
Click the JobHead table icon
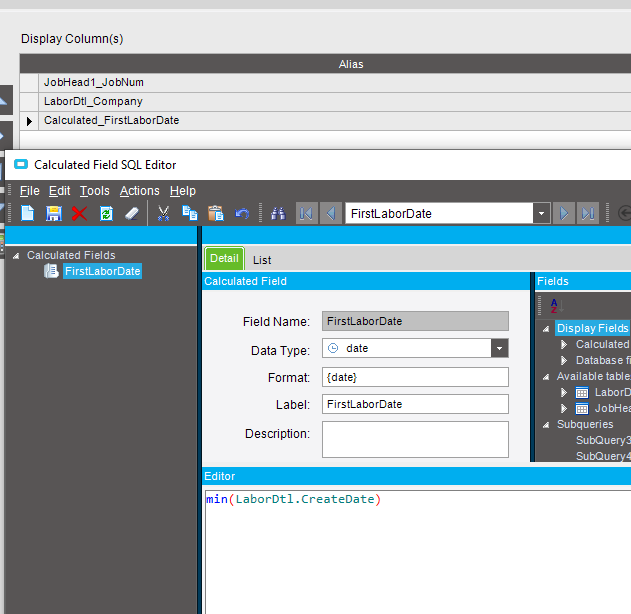point(582,409)
